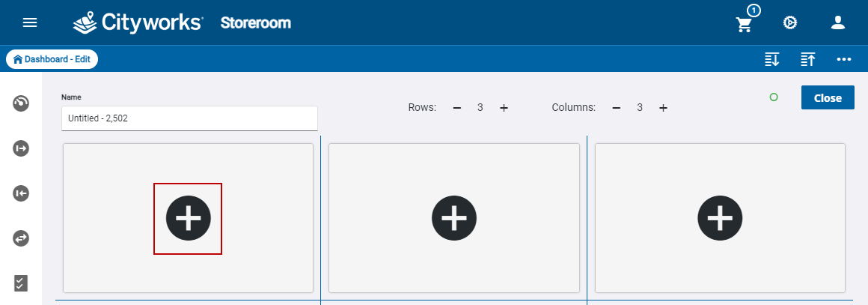Open the three-dot more options menu
This screenshot has width=868, height=305.
(844, 59)
